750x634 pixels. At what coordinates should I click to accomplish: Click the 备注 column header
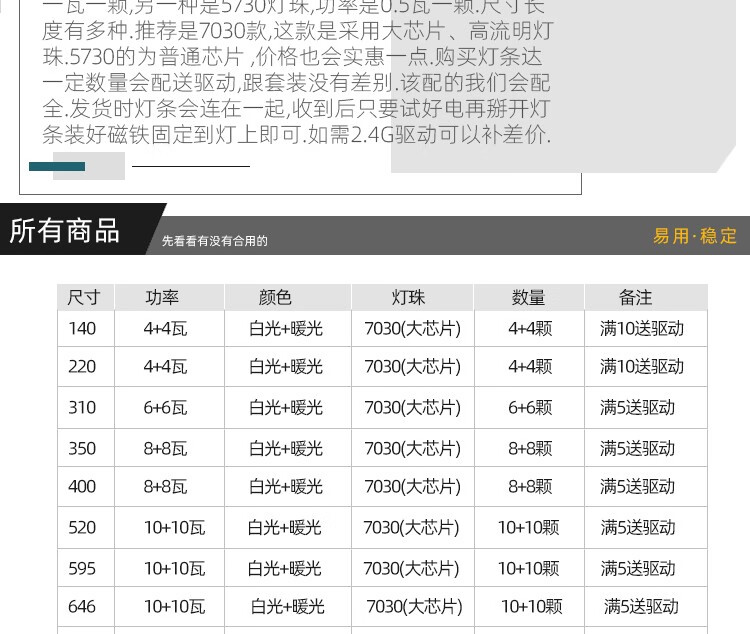pyautogui.click(x=635, y=298)
